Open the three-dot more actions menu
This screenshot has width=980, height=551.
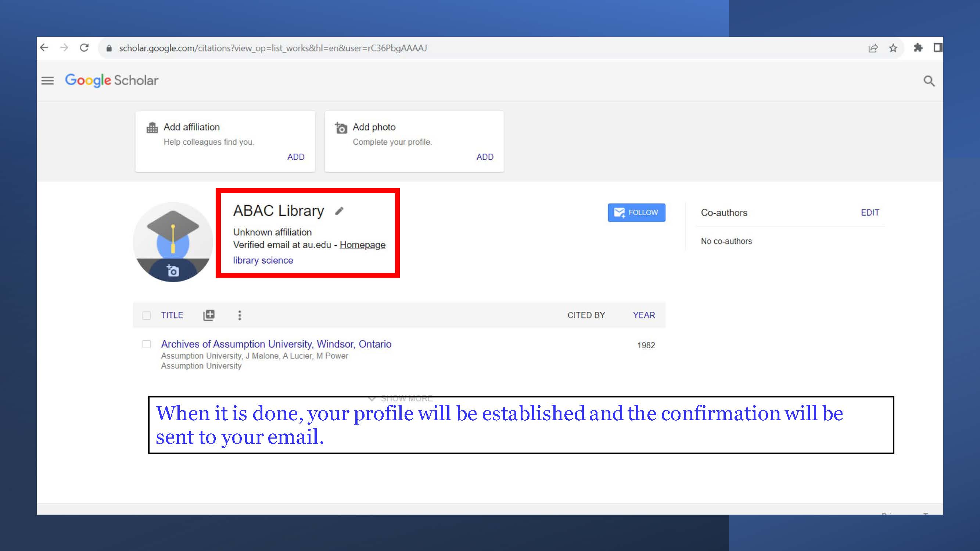[x=240, y=315]
